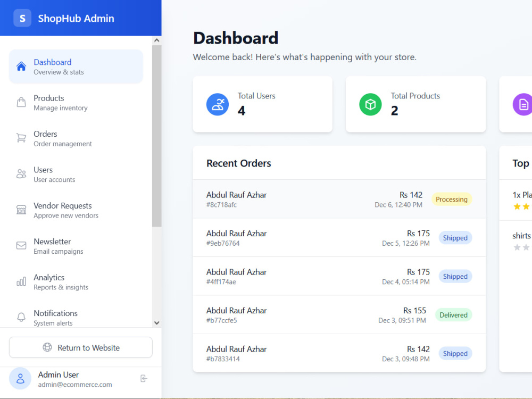532x399 pixels.
Task: Click sidebar scrollbar down arrow
Action: [x=157, y=323]
